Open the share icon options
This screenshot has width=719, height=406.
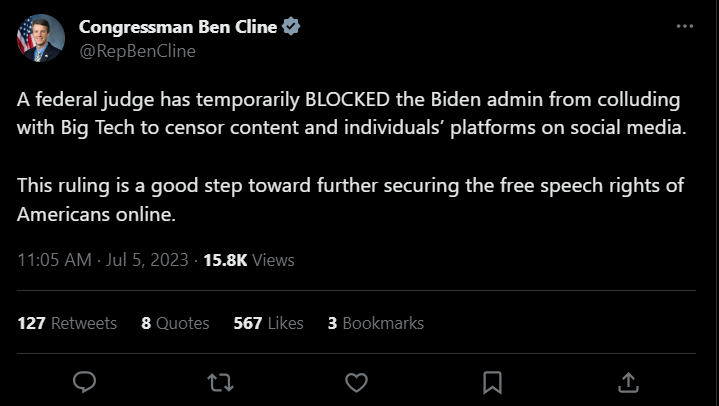coord(628,381)
